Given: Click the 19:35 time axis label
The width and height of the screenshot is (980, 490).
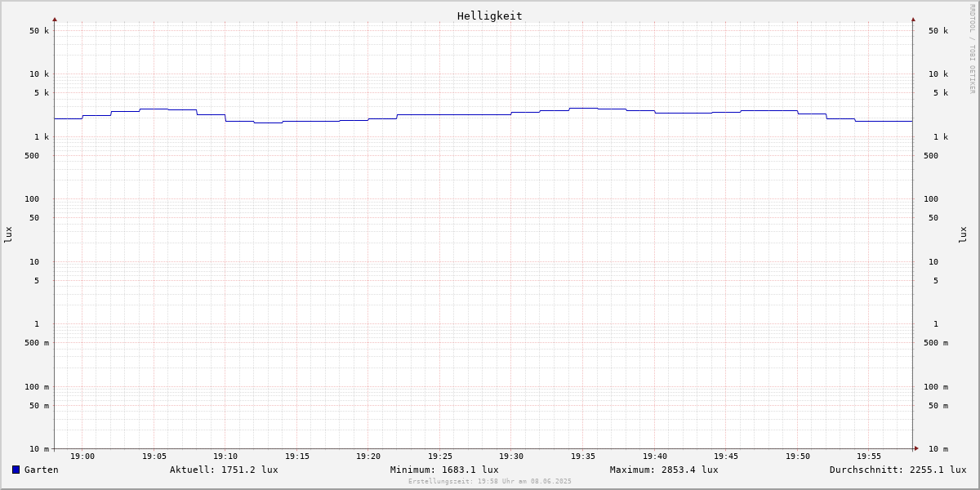Looking at the screenshot, I should [583, 457].
